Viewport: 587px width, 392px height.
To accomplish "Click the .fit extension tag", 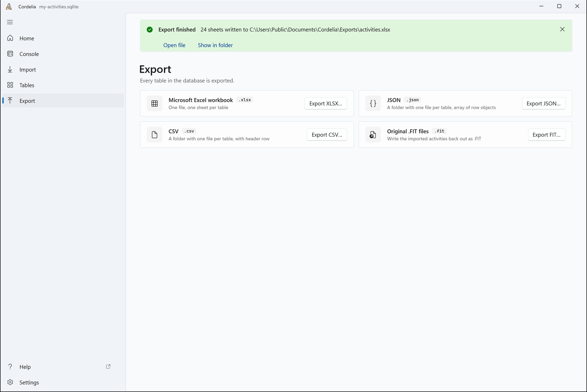I will [439, 131].
